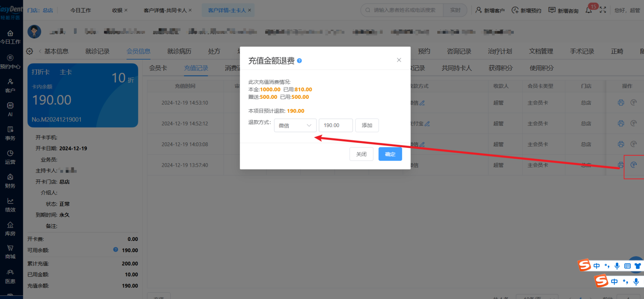The height and width of the screenshot is (299, 644).
Task: Click 新增咨询 in the top bar
Action: (x=564, y=10)
